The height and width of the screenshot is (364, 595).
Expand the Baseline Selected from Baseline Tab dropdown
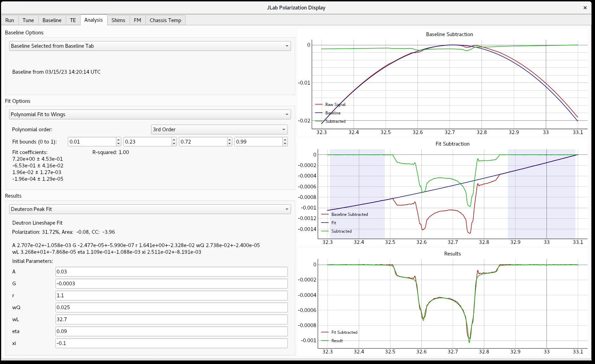[x=150, y=46]
